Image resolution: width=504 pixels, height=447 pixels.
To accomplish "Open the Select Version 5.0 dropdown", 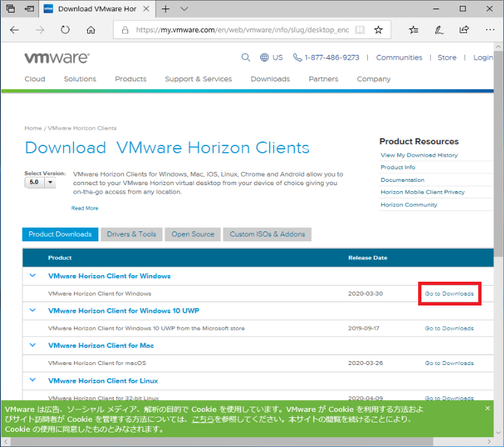I will click(x=40, y=182).
